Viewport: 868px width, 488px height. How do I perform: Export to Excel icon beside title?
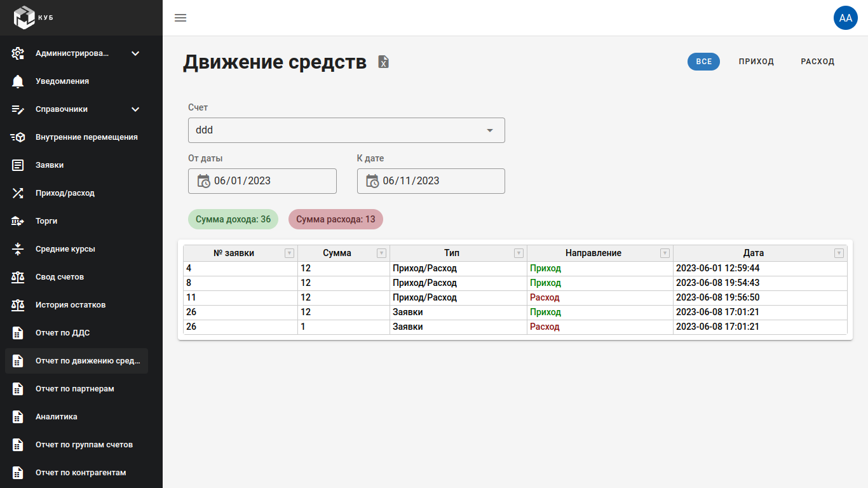tap(383, 62)
